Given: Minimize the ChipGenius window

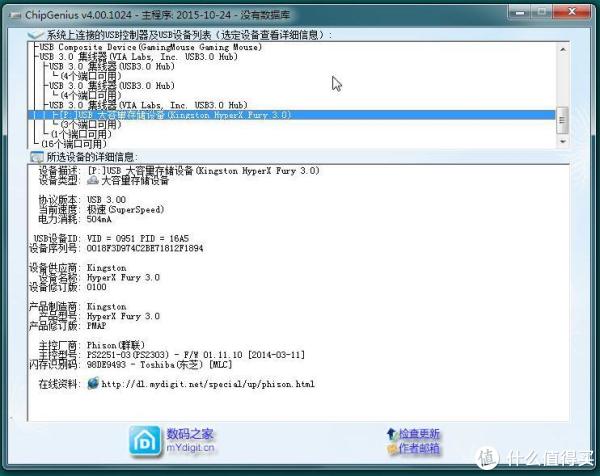Looking at the screenshot, I should pos(519,12).
